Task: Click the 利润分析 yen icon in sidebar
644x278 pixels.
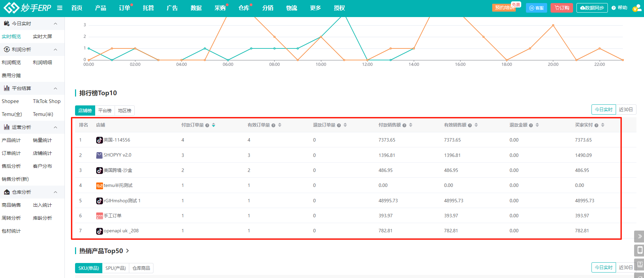Action: point(6,49)
